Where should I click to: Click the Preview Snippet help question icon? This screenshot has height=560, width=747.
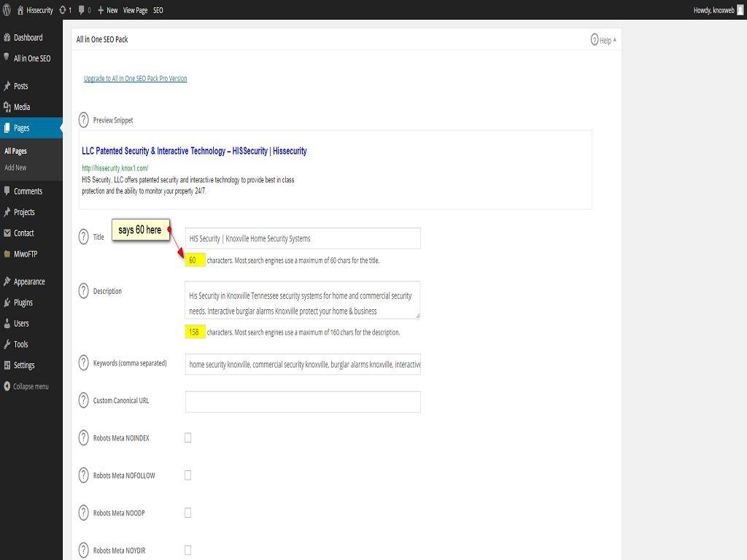(x=83, y=120)
